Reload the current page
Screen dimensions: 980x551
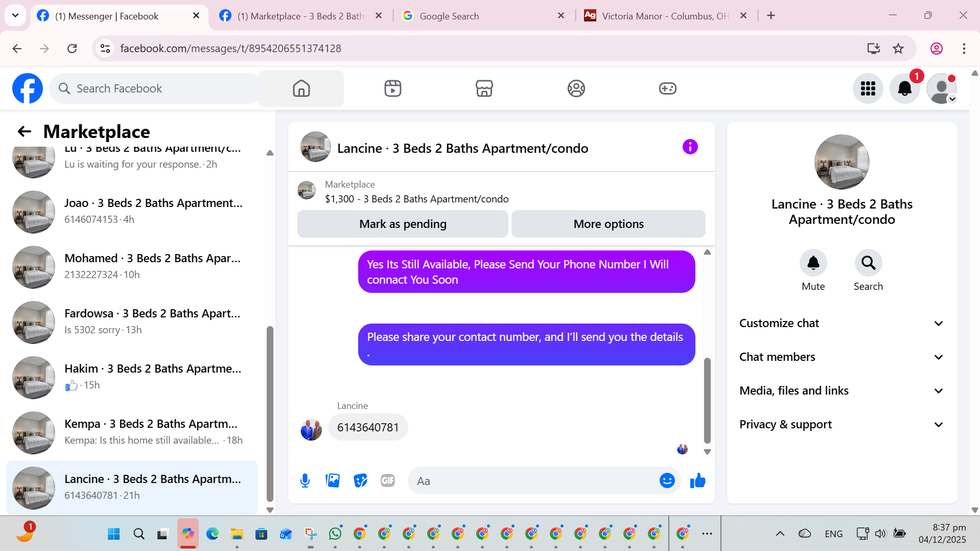coord(72,49)
